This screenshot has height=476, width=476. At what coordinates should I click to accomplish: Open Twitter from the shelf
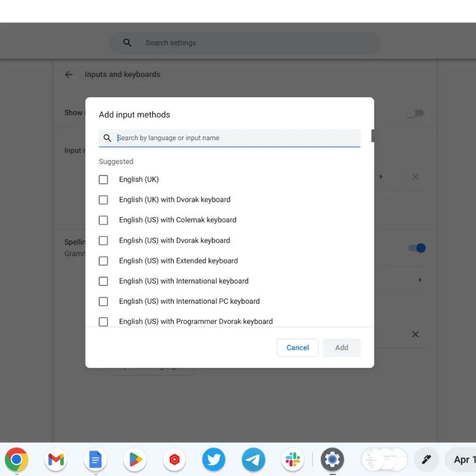click(214, 459)
